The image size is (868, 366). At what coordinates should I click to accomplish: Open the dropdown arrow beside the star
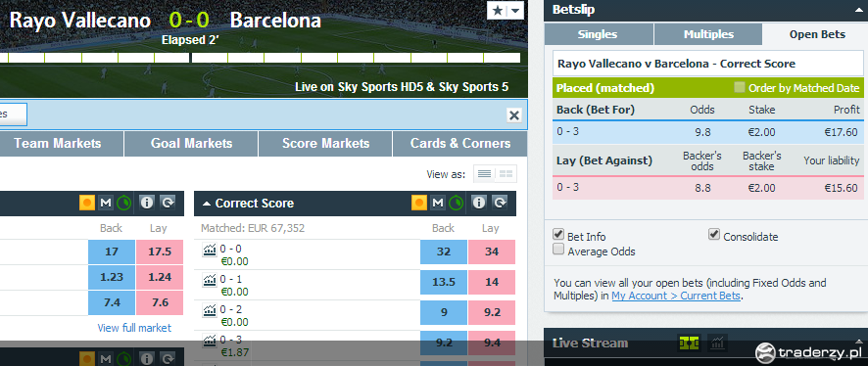(515, 11)
